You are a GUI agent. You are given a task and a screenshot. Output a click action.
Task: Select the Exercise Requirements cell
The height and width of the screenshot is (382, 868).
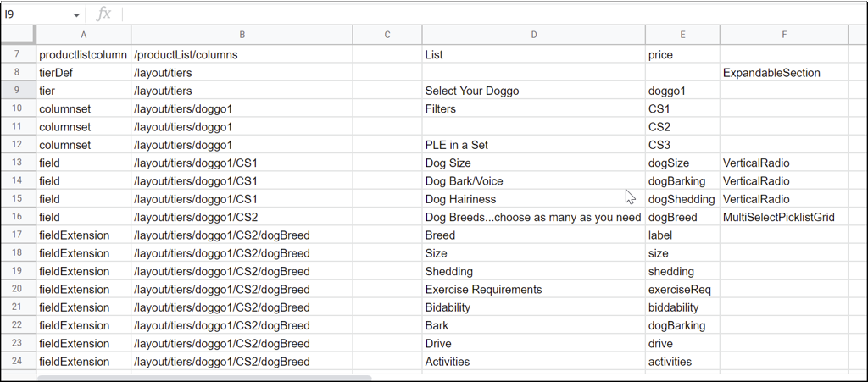[534, 289]
